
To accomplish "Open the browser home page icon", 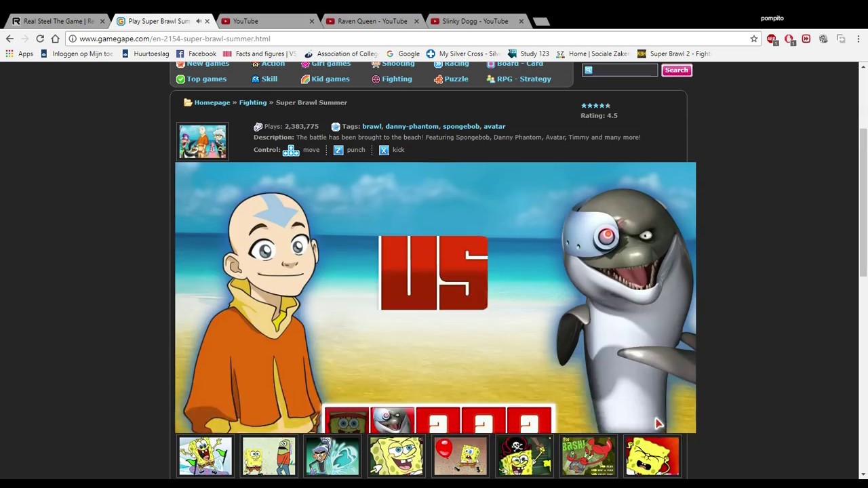I will tap(55, 39).
